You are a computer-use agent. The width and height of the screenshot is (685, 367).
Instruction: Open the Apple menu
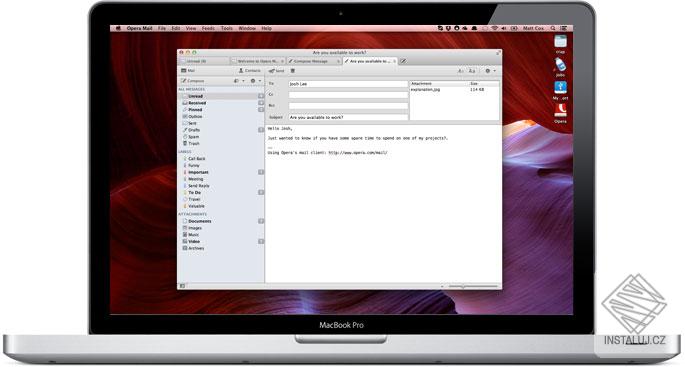pos(118,28)
